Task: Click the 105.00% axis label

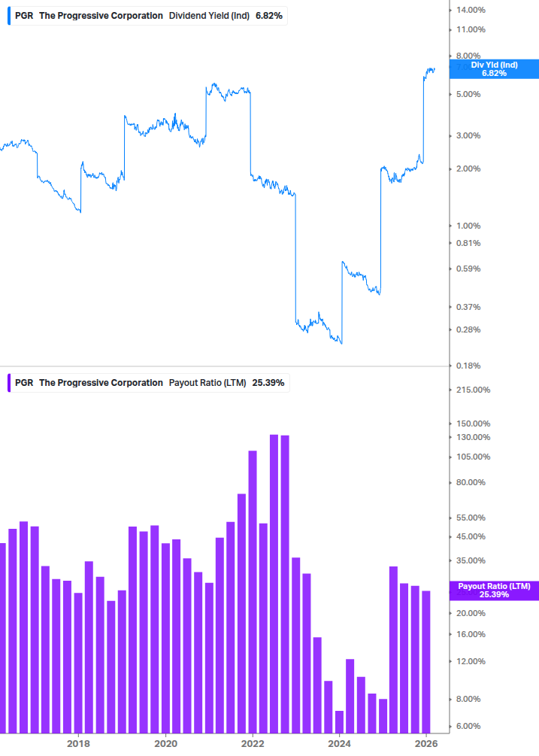Action: (x=473, y=457)
